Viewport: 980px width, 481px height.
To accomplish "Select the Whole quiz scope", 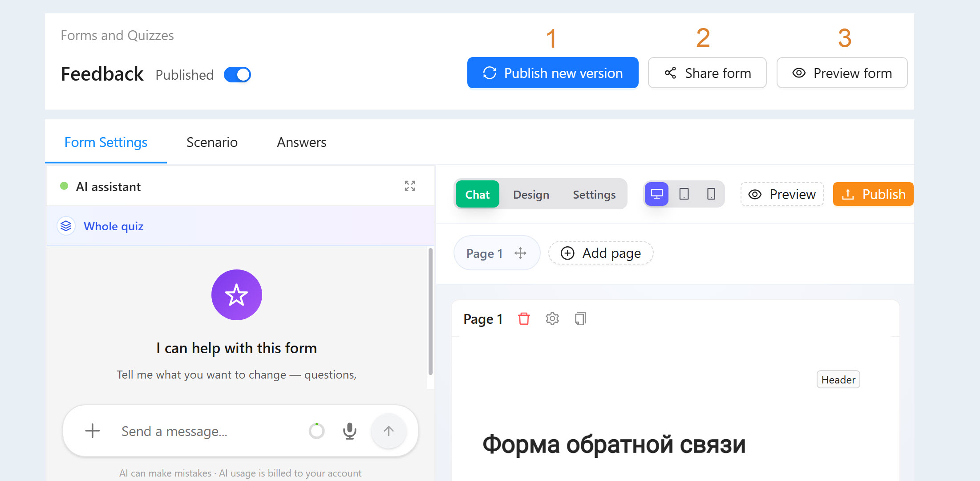I will [x=240, y=226].
